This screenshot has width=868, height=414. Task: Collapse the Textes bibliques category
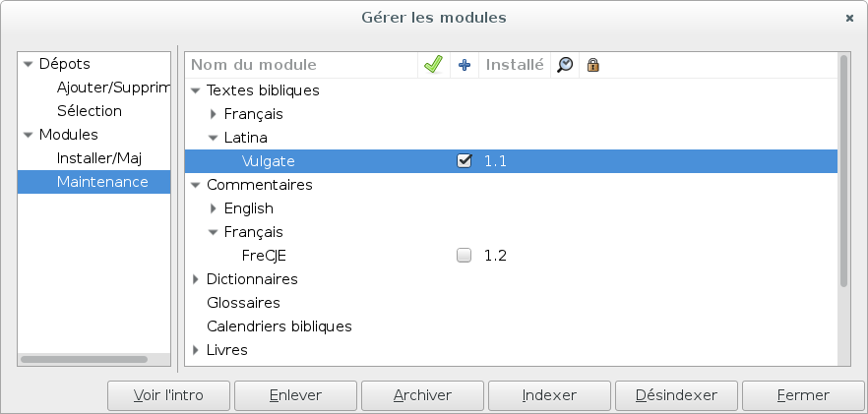(x=195, y=90)
